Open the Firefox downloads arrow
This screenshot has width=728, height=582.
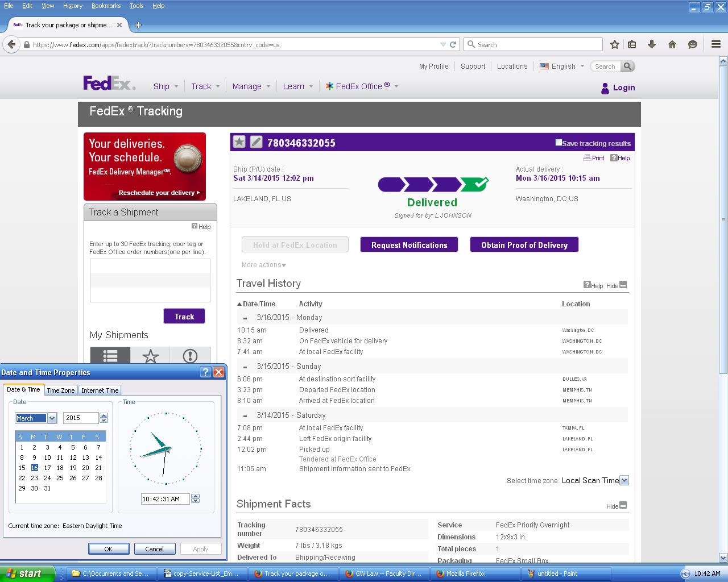[x=652, y=44]
